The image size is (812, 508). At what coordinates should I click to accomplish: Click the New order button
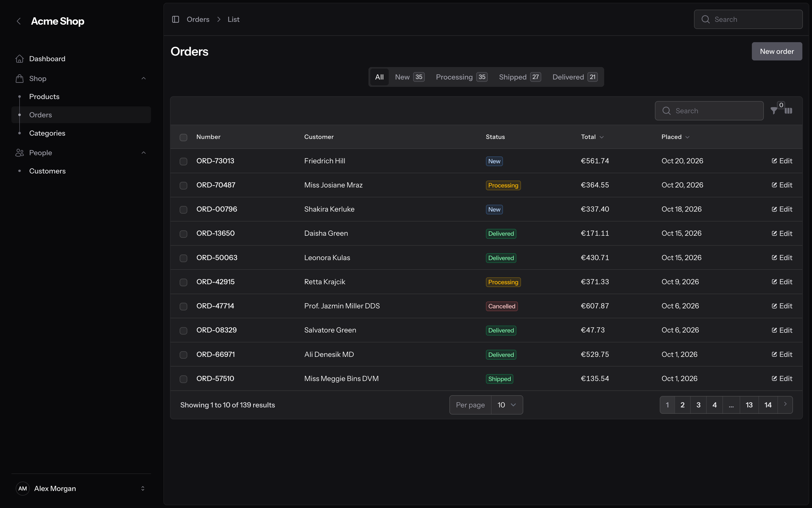tap(777, 51)
